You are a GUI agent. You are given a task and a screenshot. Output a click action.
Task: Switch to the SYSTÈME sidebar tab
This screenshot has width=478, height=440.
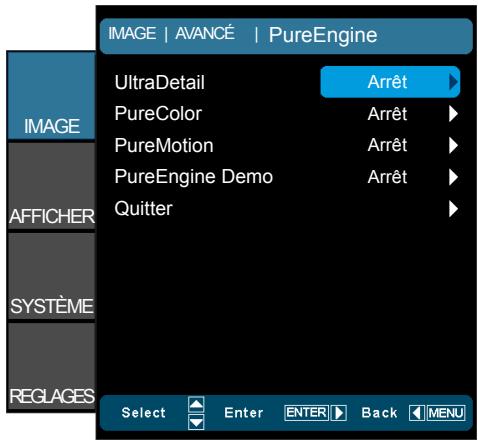(x=52, y=276)
